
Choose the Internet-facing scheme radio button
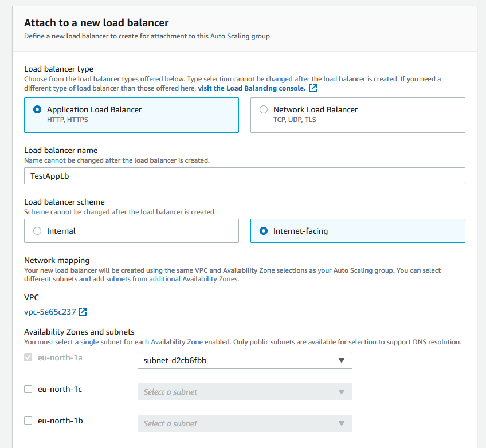click(264, 231)
